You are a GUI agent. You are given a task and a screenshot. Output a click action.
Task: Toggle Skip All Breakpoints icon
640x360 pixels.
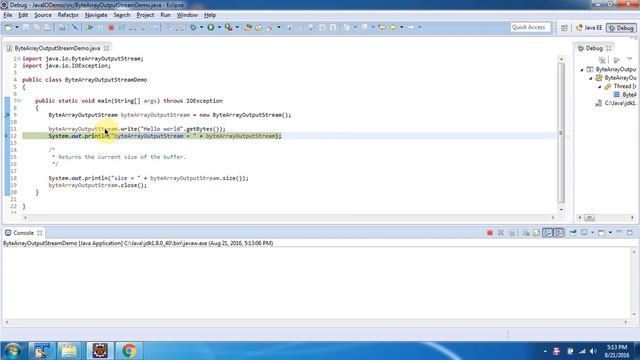[x=75, y=27]
